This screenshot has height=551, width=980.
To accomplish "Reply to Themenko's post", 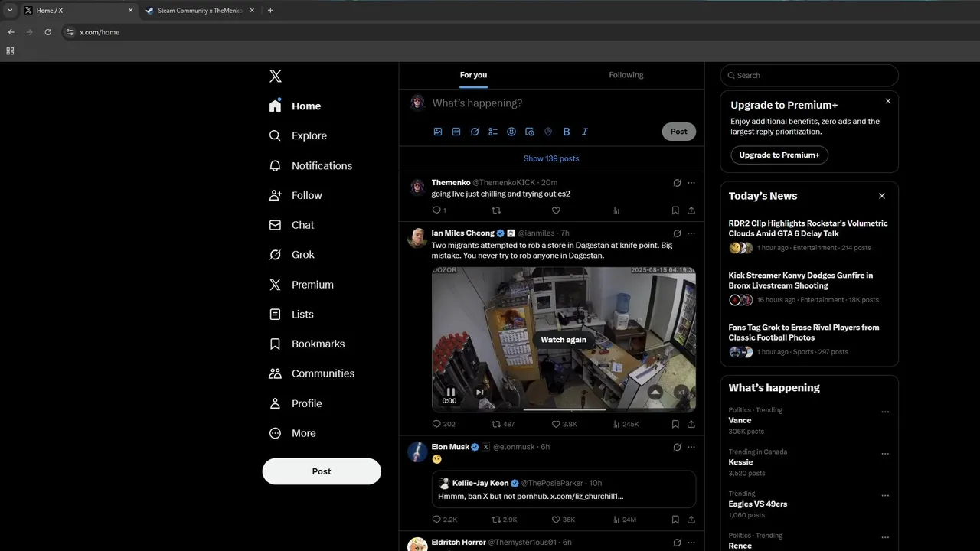I will pyautogui.click(x=439, y=210).
